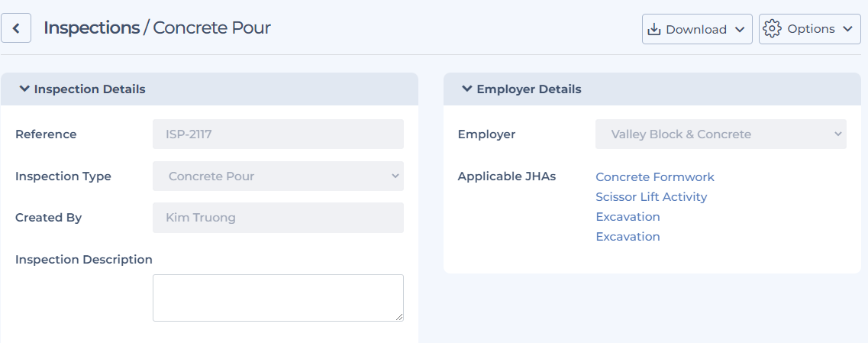Open the Concrete Formwork JHA link
The image size is (868, 343).
[x=655, y=177]
